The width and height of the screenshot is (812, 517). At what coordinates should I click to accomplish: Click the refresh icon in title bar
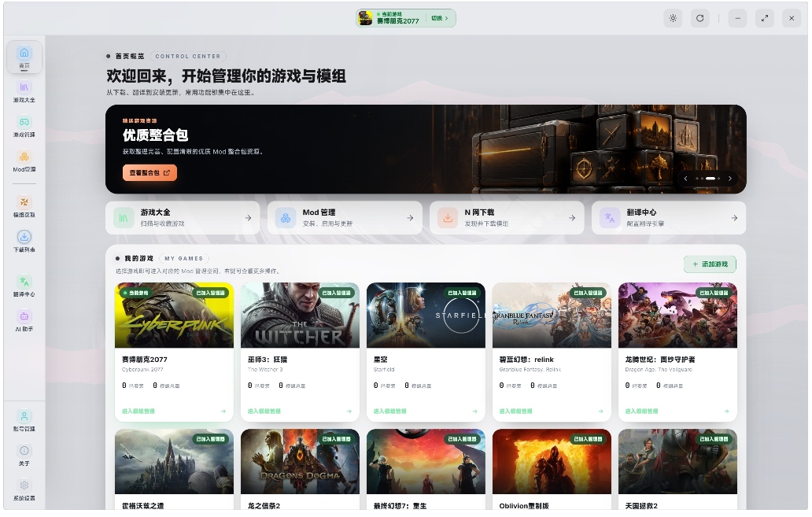tap(700, 18)
